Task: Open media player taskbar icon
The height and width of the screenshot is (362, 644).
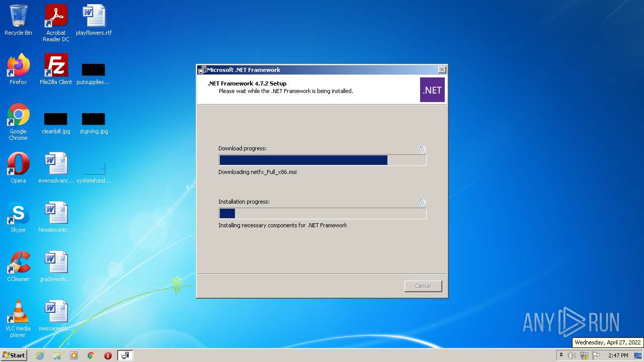Action: click(x=74, y=355)
